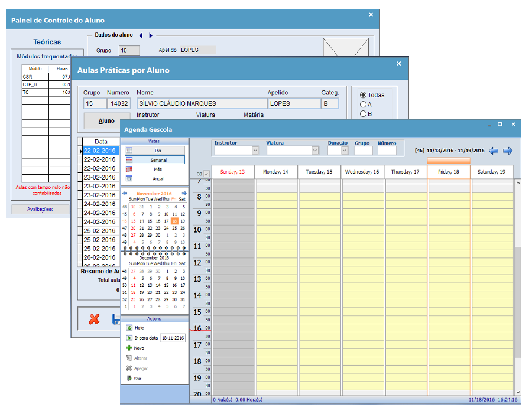532x411 pixels.
Task: Click the red X cancel icon
Action: 94,319
